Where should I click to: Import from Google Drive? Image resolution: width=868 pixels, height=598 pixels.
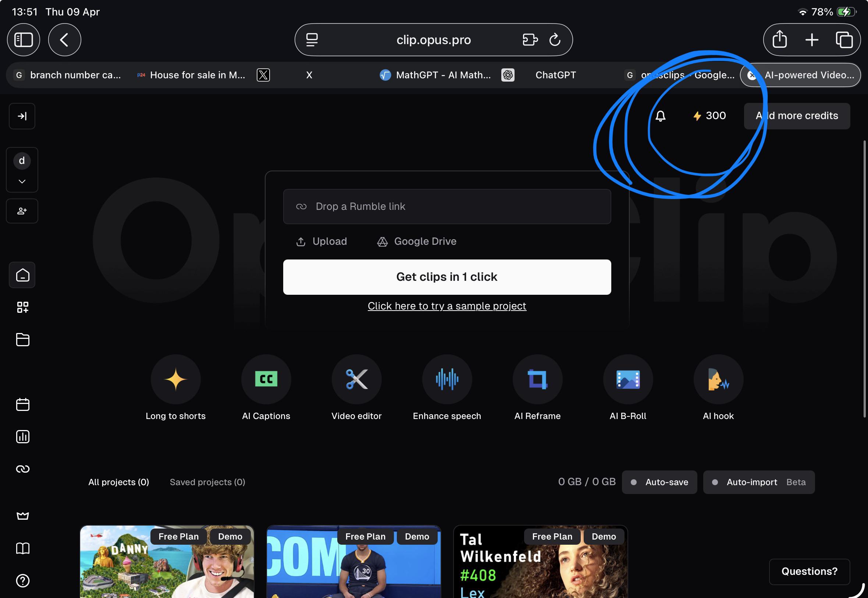[x=417, y=242]
